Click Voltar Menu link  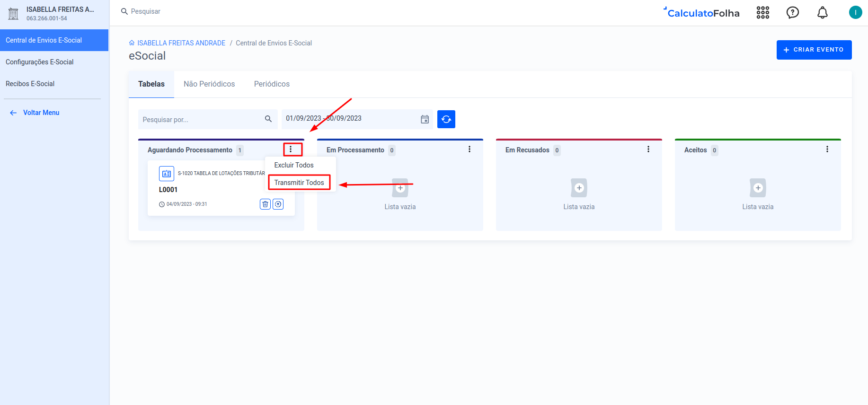[x=41, y=113]
